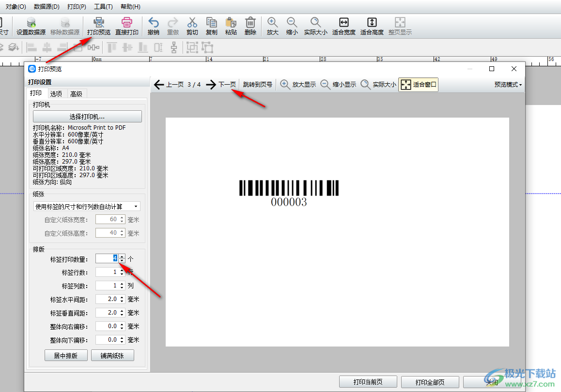The width and height of the screenshot is (561, 392).
Task: Open the 打印(P) menu
Action: pos(77,6)
